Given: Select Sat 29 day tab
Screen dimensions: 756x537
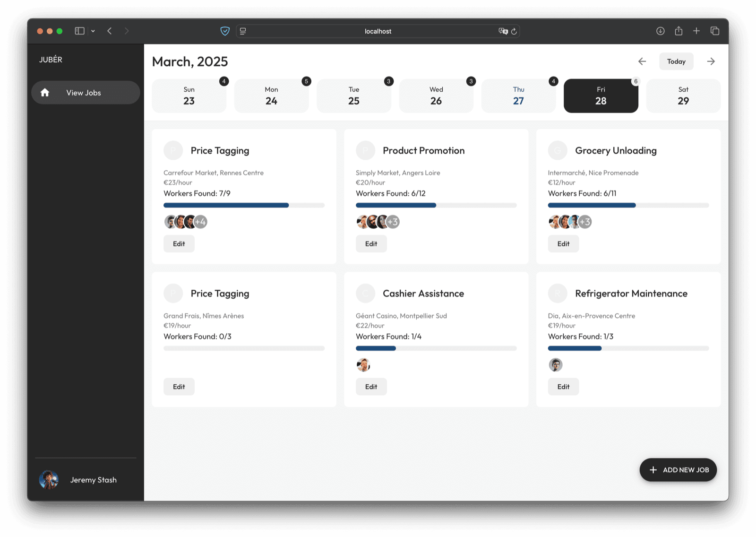Looking at the screenshot, I should point(683,96).
